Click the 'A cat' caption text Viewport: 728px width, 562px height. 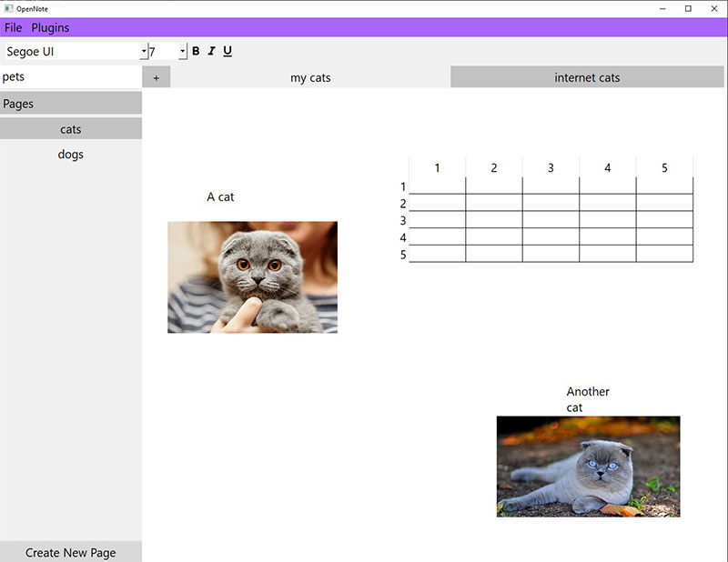(x=220, y=196)
